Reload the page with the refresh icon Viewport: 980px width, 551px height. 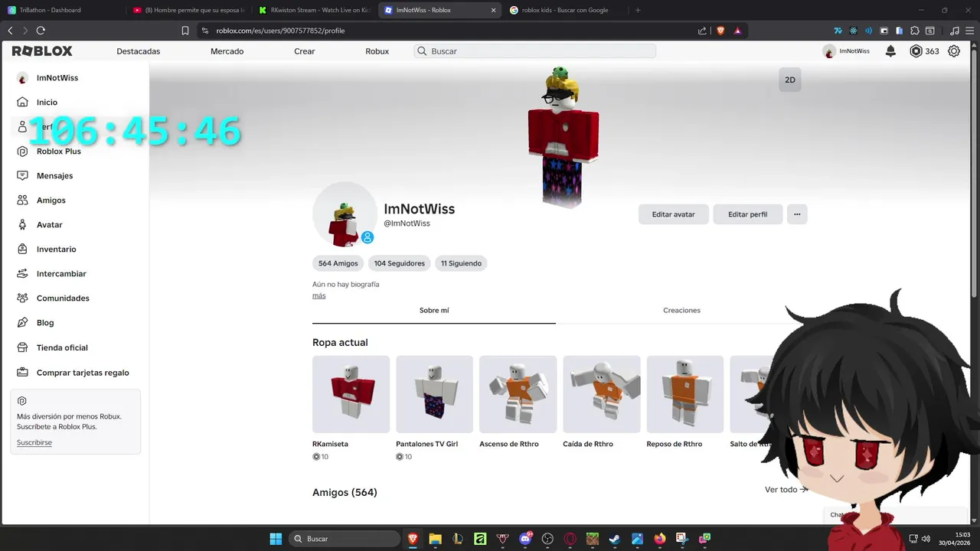click(x=41, y=31)
